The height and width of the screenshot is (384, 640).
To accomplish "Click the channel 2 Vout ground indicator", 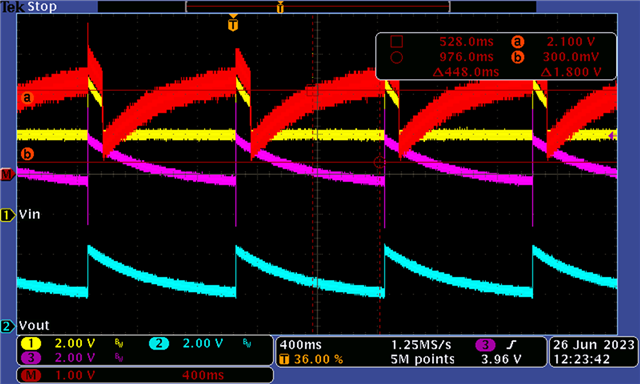I will (7, 326).
